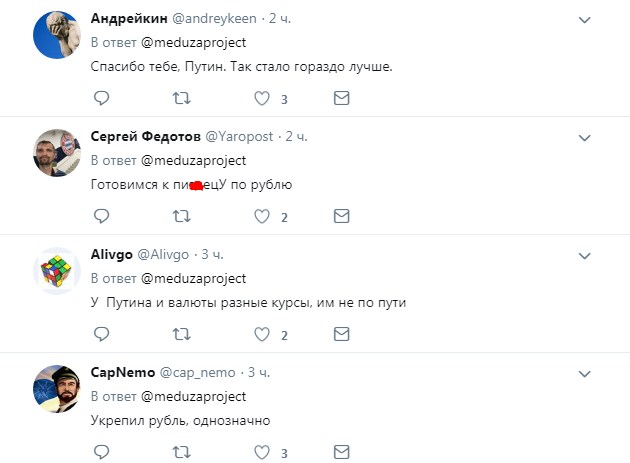Open the @Yaropost profile handle
The width and height of the screenshot is (630, 463).
(241, 136)
